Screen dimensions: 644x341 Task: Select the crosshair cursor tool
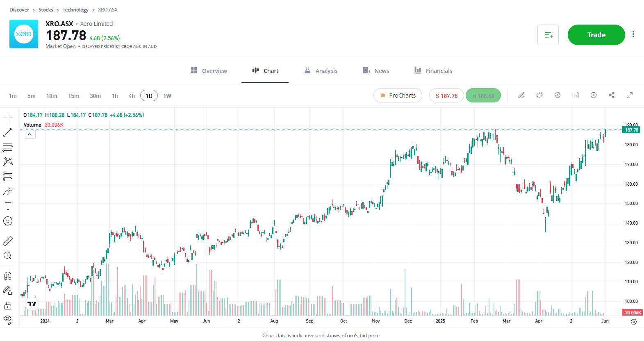click(x=8, y=118)
